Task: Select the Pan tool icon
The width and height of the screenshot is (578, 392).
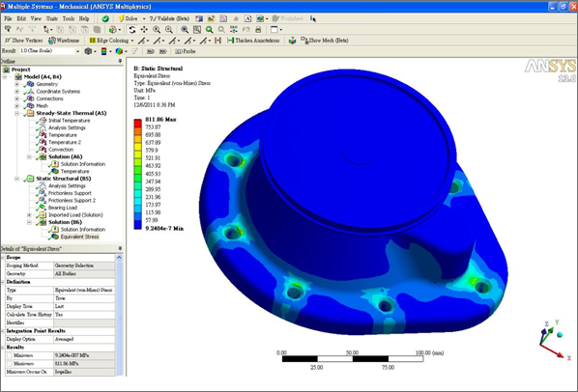Action: (144, 29)
